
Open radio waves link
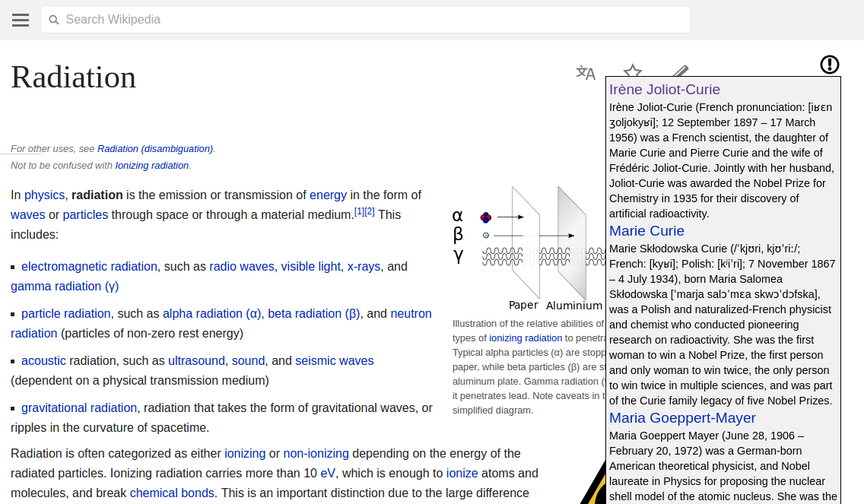(241, 267)
